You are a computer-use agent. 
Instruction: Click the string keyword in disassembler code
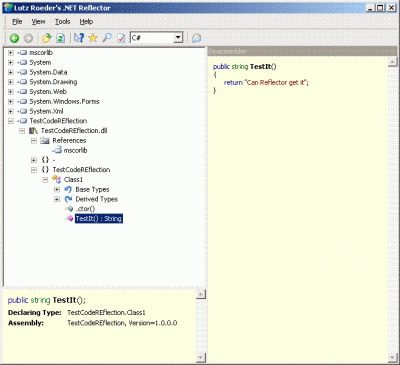pyautogui.click(x=240, y=67)
